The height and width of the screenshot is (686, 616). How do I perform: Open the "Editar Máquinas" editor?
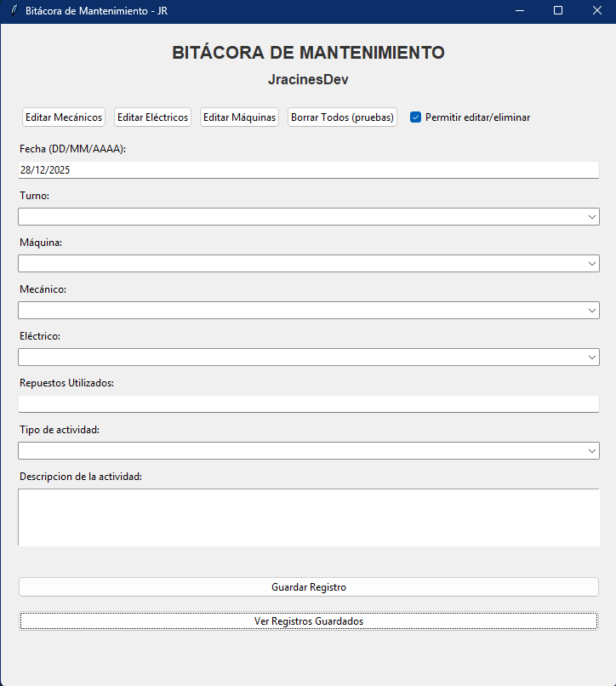pyautogui.click(x=239, y=117)
